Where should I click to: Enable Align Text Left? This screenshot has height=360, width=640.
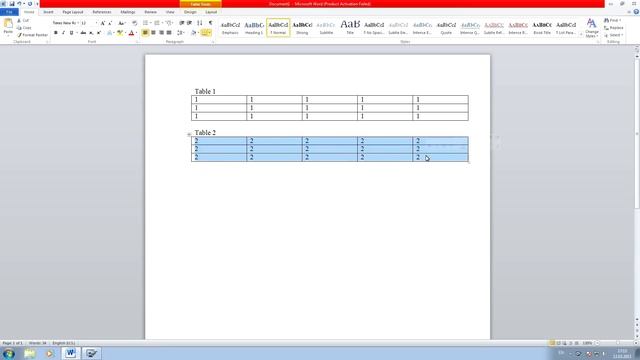pyautogui.click(x=145, y=33)
